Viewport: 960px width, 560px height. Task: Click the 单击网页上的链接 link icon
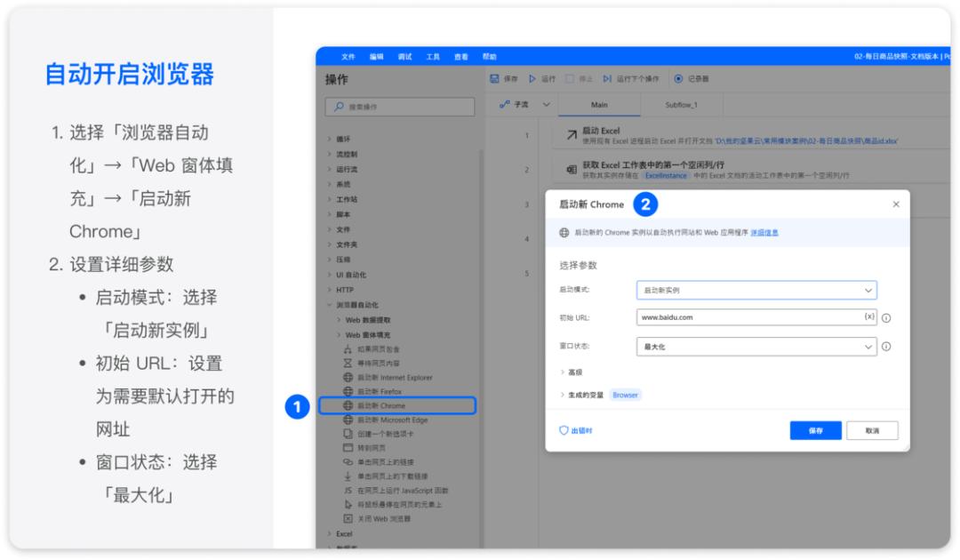pos(348,461)
